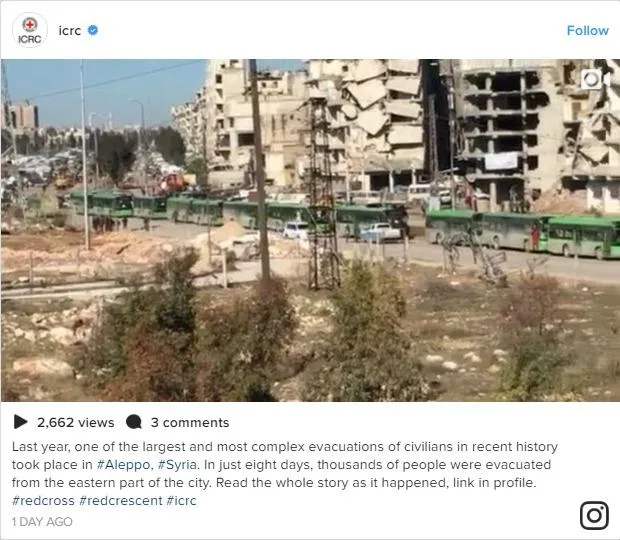Click the play triangle beside views
620x540 pixels.
click(x=20, y=422)
